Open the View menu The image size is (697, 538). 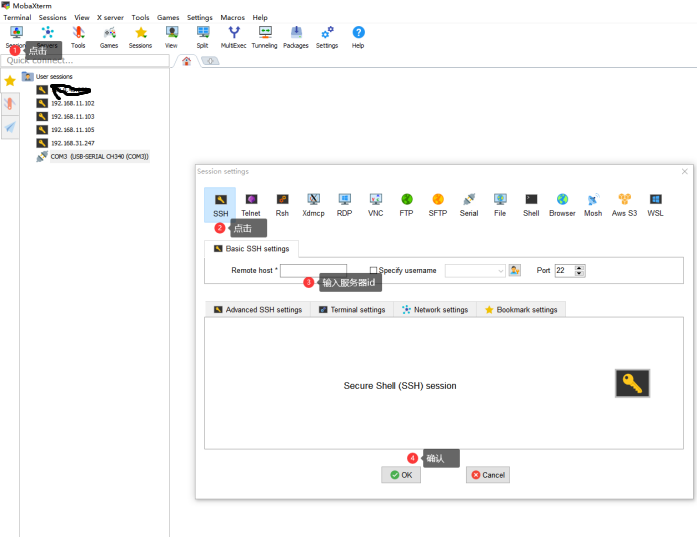click(82, 17)
